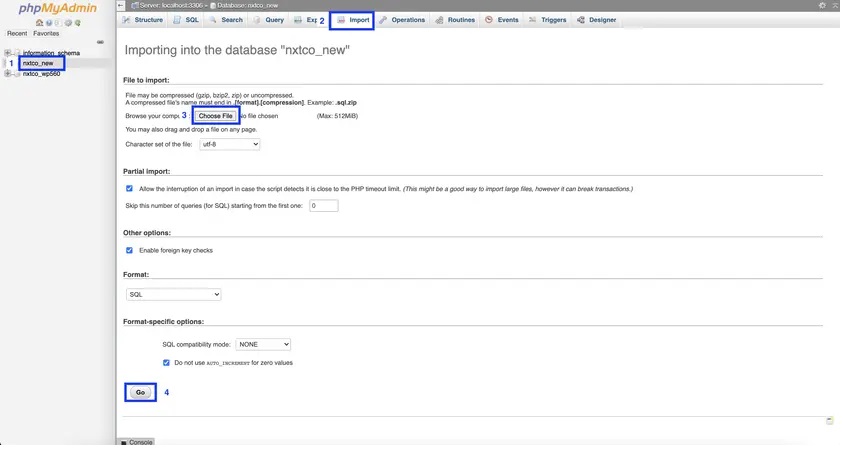Click the skip queries number field
The image size is (843, 450).
click(x=324, y=205)
